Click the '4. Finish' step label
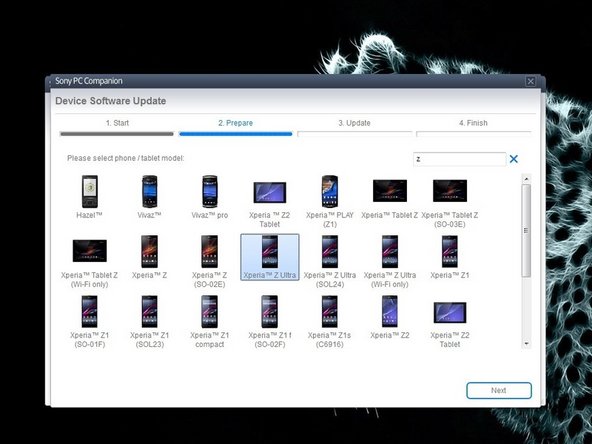Viewport: 592px width, 444px height. (473, 123)
